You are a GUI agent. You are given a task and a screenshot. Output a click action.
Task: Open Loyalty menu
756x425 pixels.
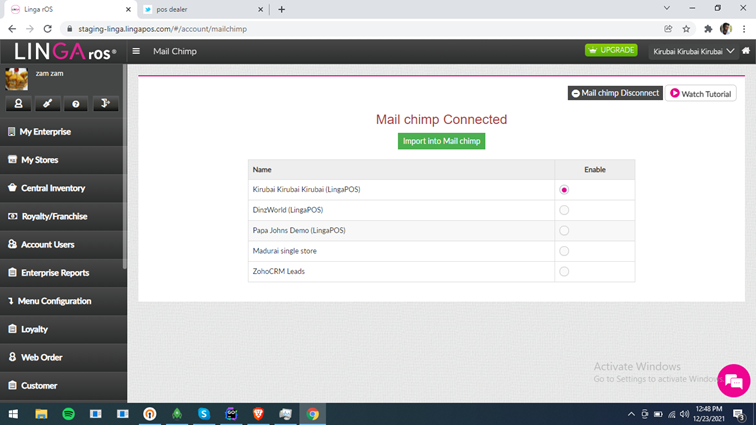click(63, 329)
